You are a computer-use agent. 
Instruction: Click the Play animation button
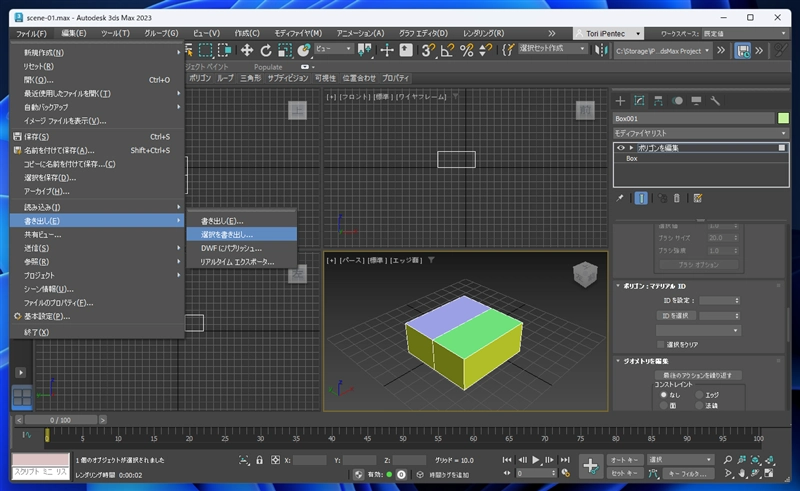[536, 460]
